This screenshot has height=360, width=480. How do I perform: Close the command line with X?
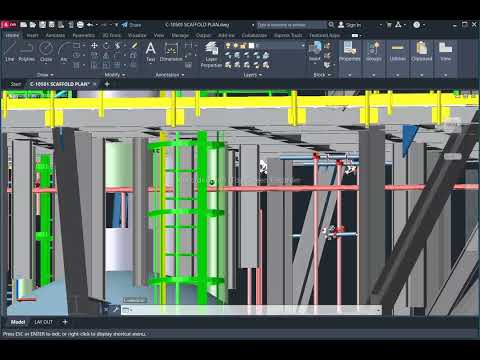click(106, 310)
